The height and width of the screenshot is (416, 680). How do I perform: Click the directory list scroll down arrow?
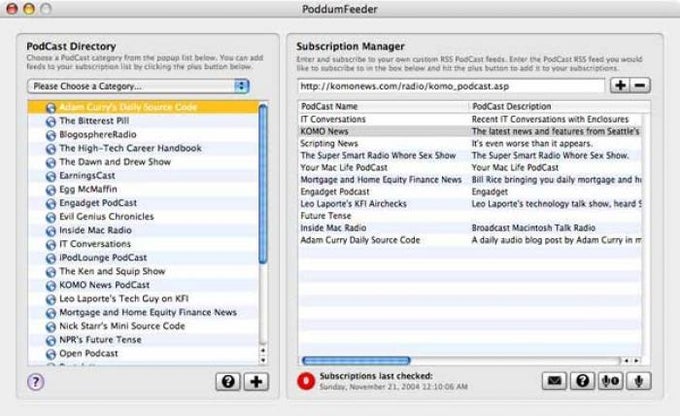263,360
